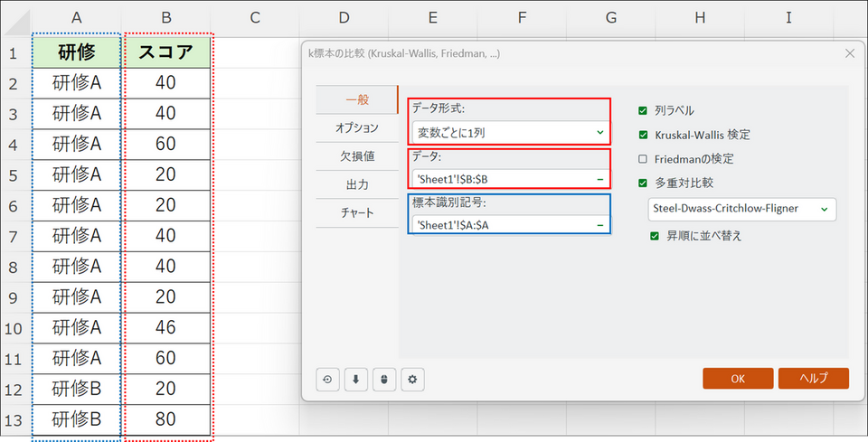Click range selector icon in 標本識別記号 field
The image size is (868, 442).
(599, 224)
